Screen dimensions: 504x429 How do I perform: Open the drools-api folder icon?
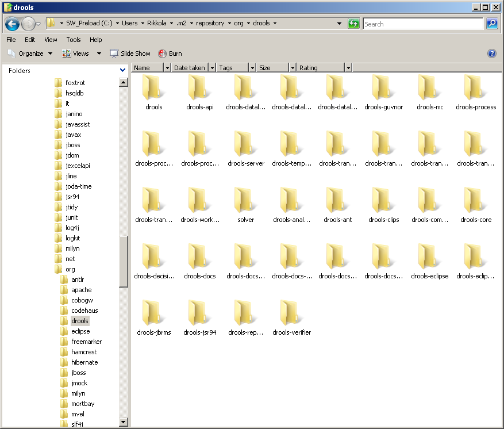click(199, 87)
